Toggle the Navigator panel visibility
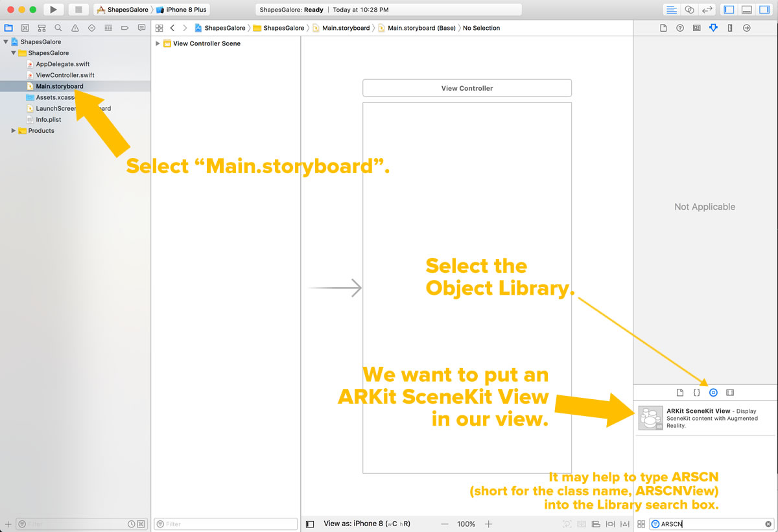 click(729, 10)
